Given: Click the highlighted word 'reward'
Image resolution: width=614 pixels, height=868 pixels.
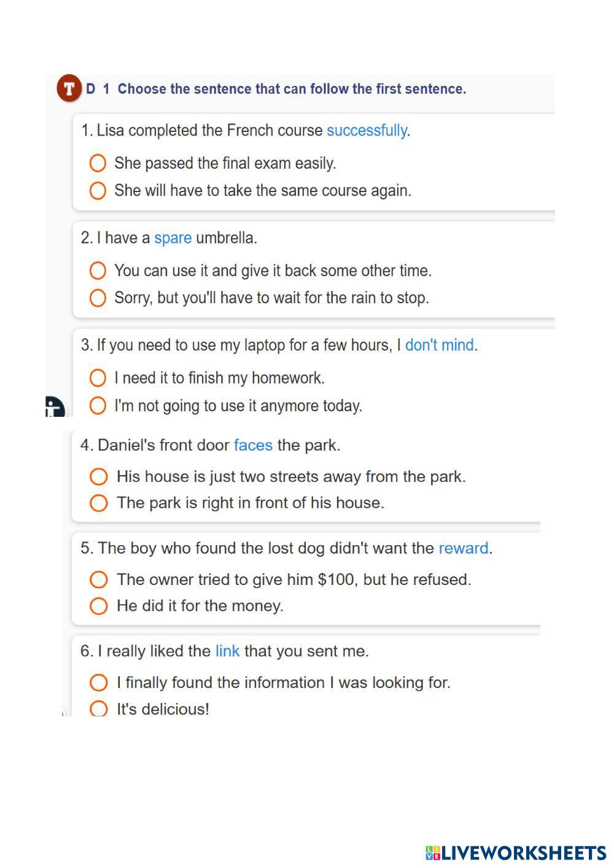Looking at the screenshot, I should click(464, 548).
